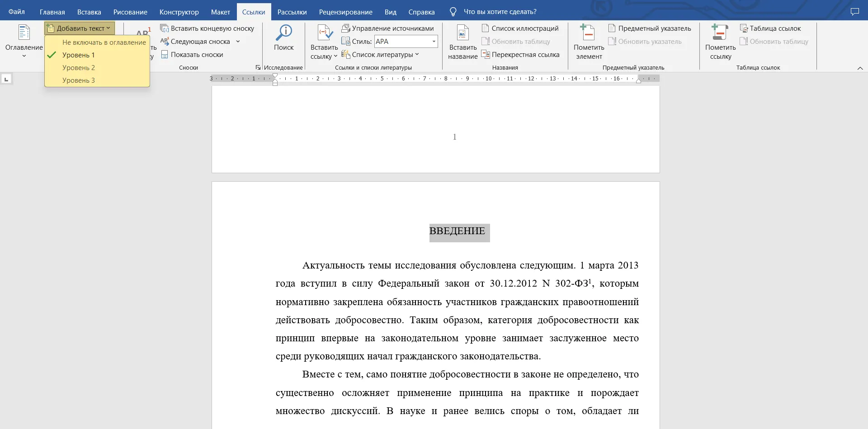Click Таблица ссылок
Screen dimensions: 868x429
(770, 28)
